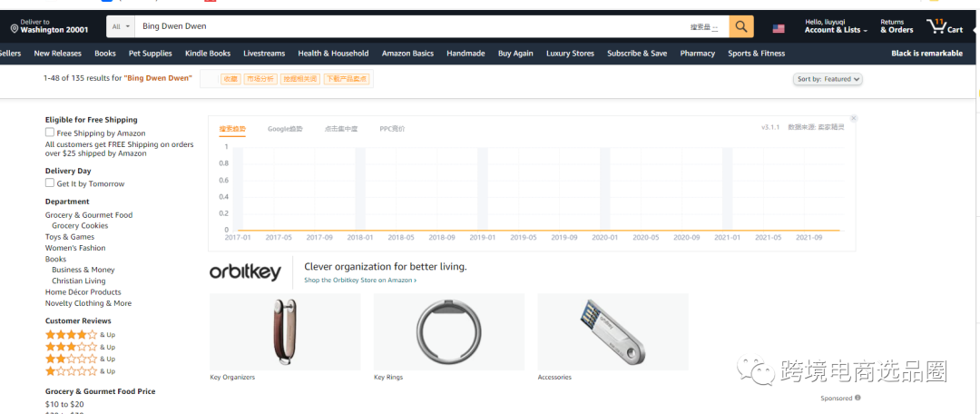Open the All departments search dropdown
The height and width of the screenshot is (414, 980).
[121, 26]
